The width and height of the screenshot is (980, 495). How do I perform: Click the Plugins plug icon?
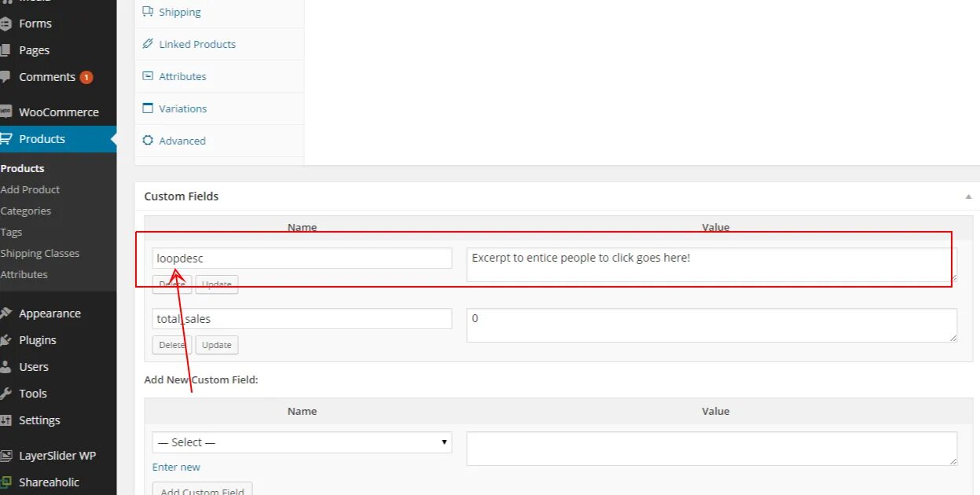pyautogui.click(x=6, y=340)
